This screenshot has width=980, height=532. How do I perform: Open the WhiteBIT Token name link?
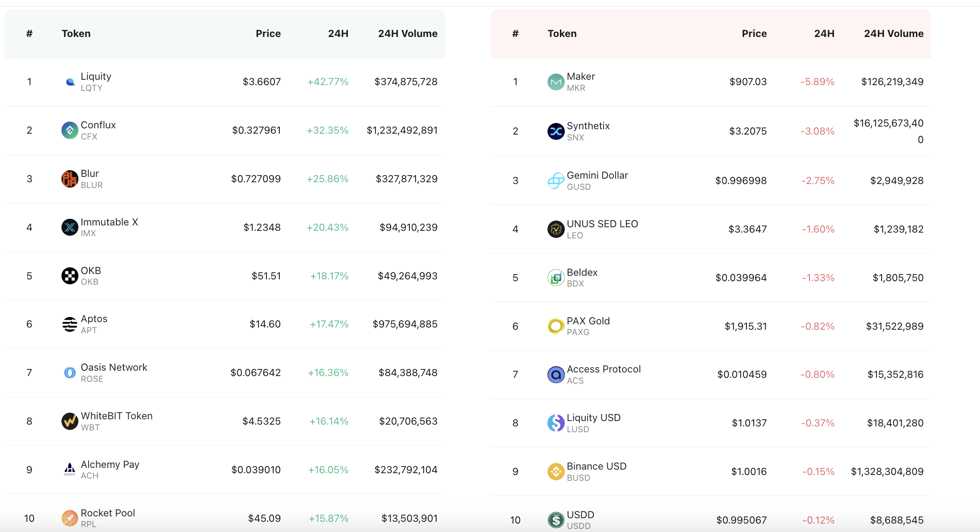117,416
